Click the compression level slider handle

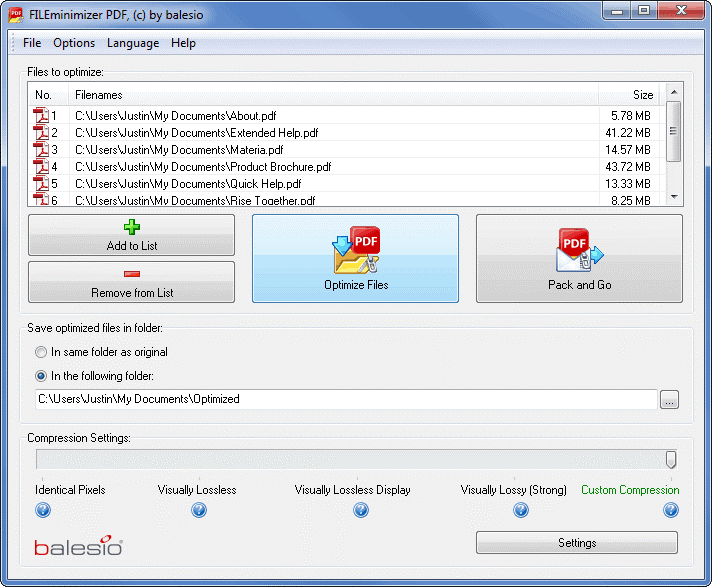tap(671, 459)
